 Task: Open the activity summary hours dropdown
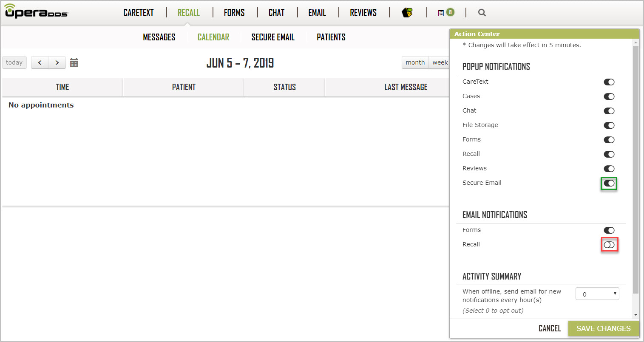pos(597,294)
